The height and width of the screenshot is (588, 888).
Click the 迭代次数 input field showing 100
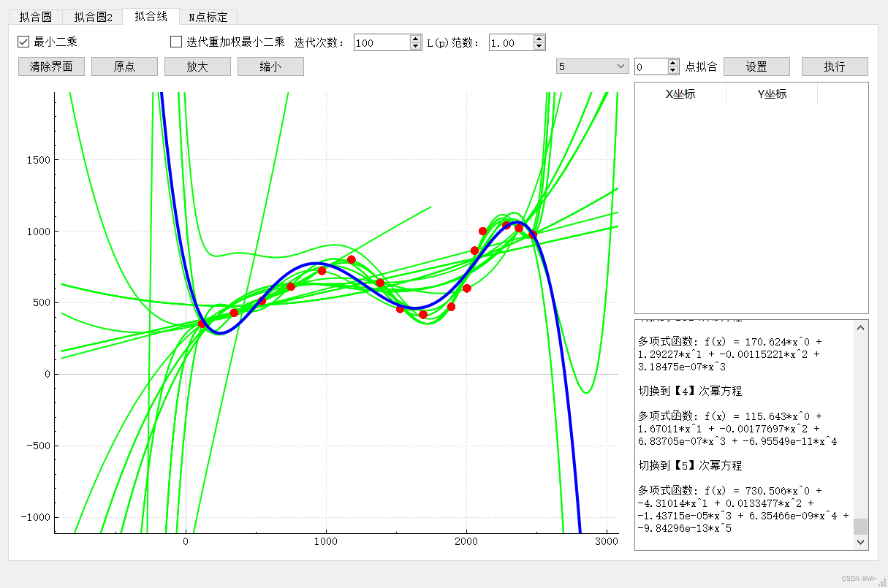tap(381, 43)
